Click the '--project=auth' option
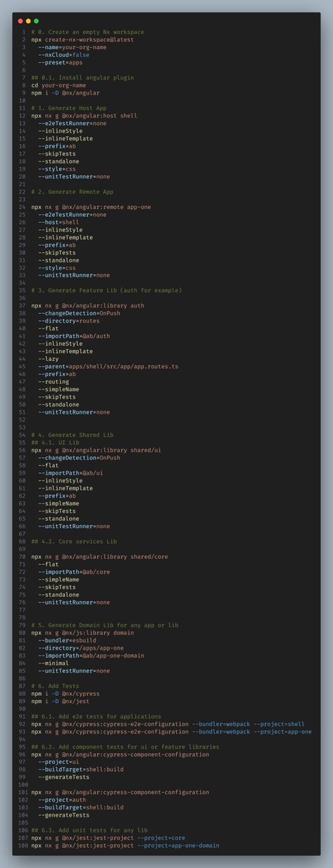 pyautogui.click(x=64, y=799)
